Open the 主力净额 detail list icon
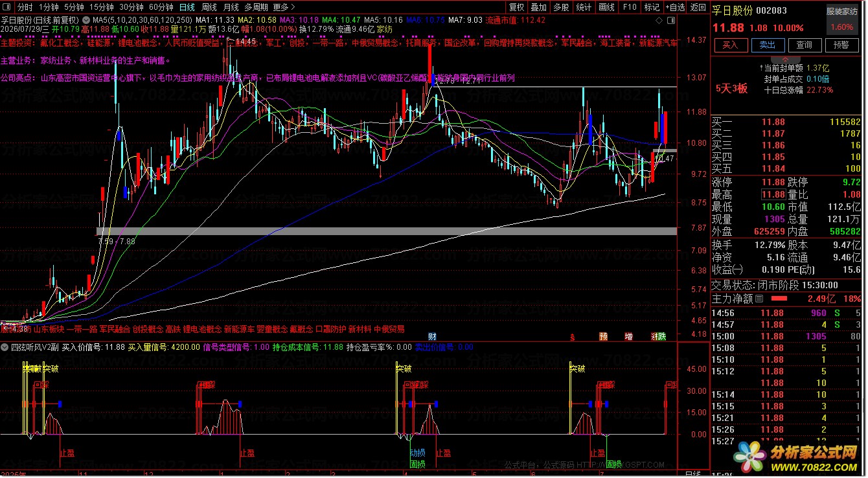This screenshot has height=478, width=868. pyautogui.click(x=759, y=299)
